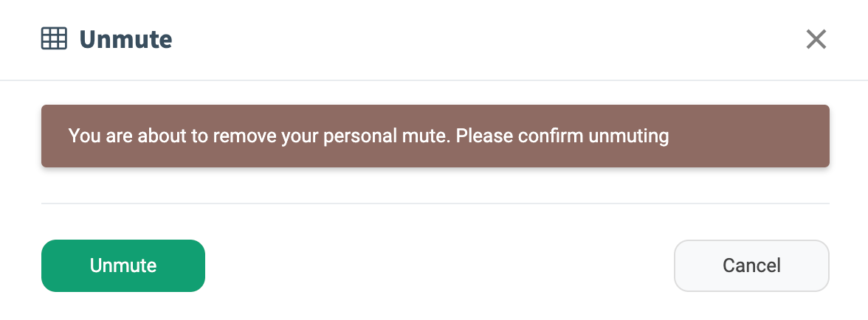Click the Unmute title text in the header
This screenshot has width=868, height=320.
pos(125,39)
